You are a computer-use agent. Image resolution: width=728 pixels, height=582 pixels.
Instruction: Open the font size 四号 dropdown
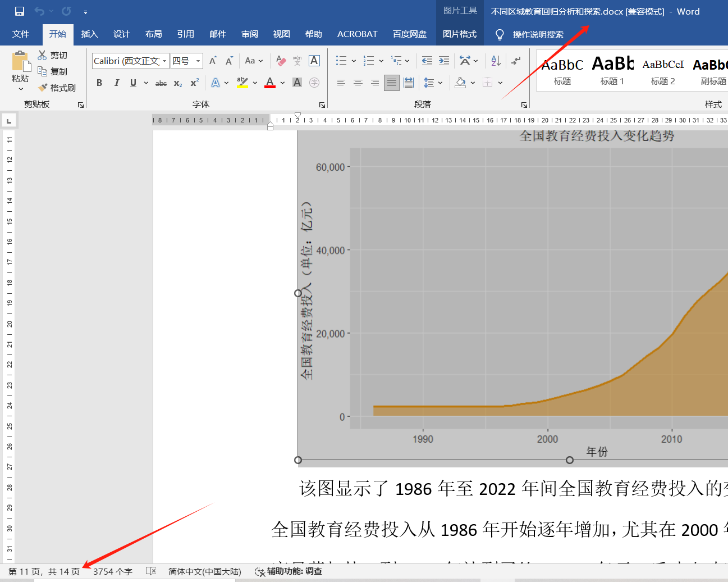pyautogui.click(x=198, y=61)
